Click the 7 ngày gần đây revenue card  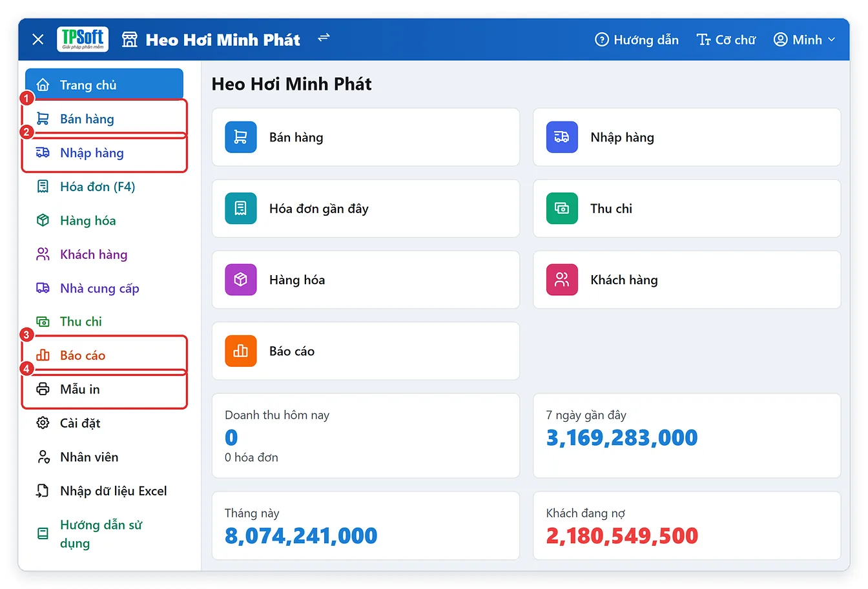tap(687, 436)
